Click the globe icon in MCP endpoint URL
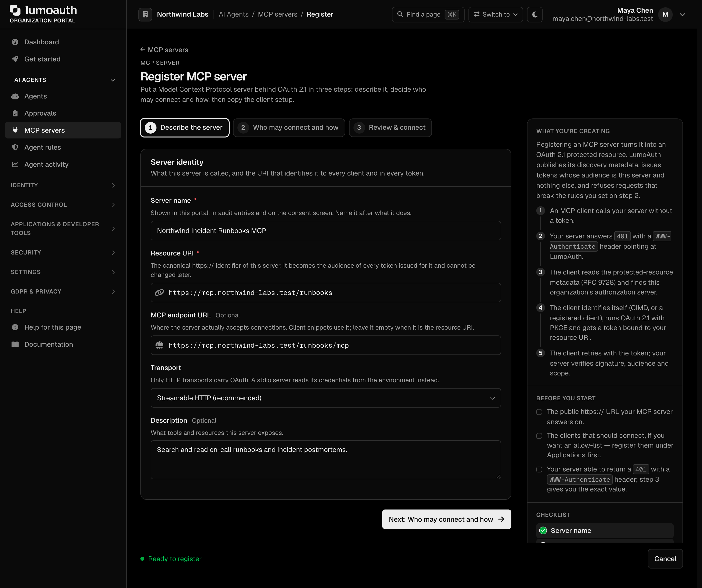This screenshot has height=588, width=702. pos(159,345)
